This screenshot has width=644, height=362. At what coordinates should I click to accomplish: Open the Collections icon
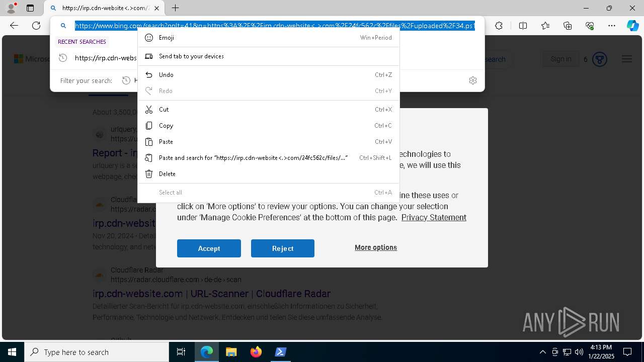[x=568, y=26]
